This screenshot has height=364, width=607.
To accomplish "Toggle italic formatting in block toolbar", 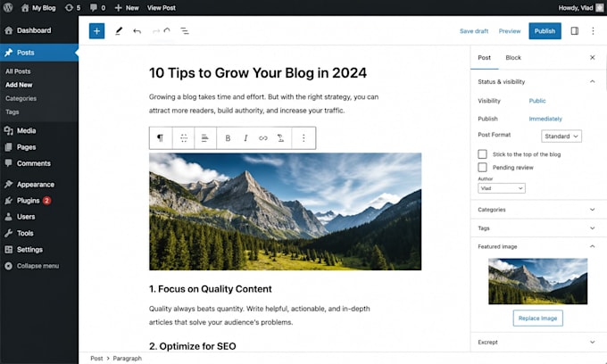I will tap(245, 138).
